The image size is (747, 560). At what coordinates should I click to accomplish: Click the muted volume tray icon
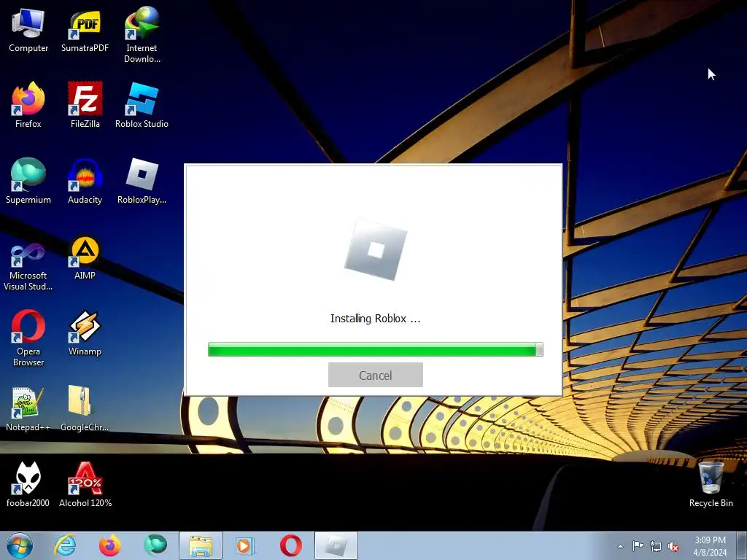click(673, 547)
